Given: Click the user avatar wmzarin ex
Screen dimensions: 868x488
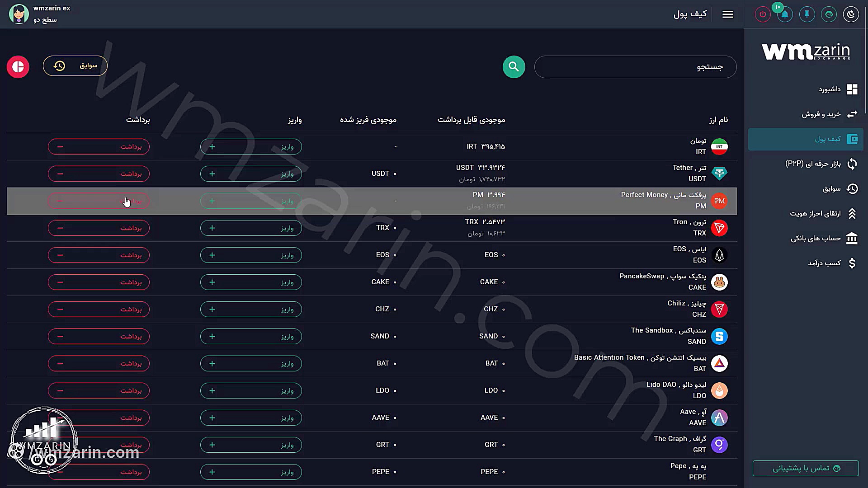Looking at the screenshot, I should (x=19, y=14).
